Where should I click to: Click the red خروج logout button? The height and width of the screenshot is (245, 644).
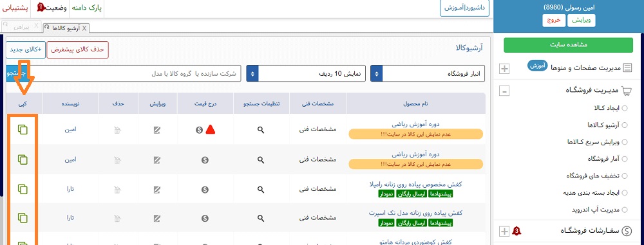554,20
